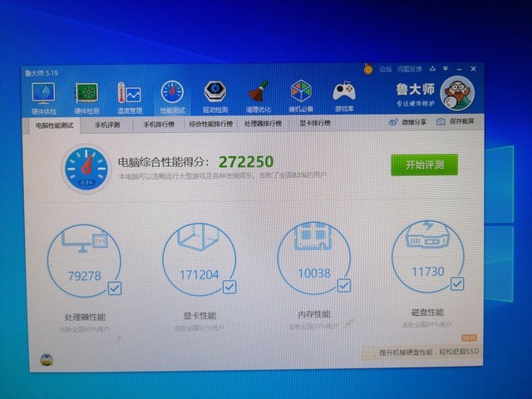Uncheck the 磁盘性能 test checkbox
This screenshot has height=399, width=532.
point(457,283)
